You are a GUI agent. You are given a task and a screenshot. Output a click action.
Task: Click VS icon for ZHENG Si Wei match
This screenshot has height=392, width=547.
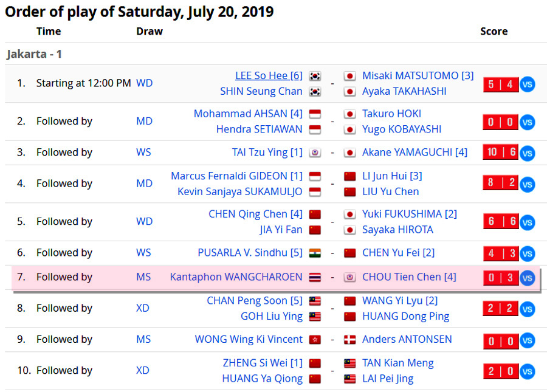(527, 371)
